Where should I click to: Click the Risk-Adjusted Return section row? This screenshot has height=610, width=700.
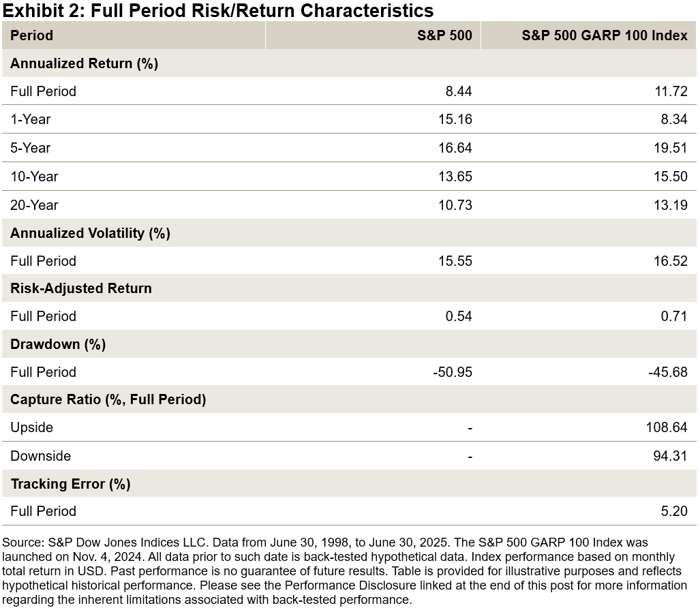[81, 288]
